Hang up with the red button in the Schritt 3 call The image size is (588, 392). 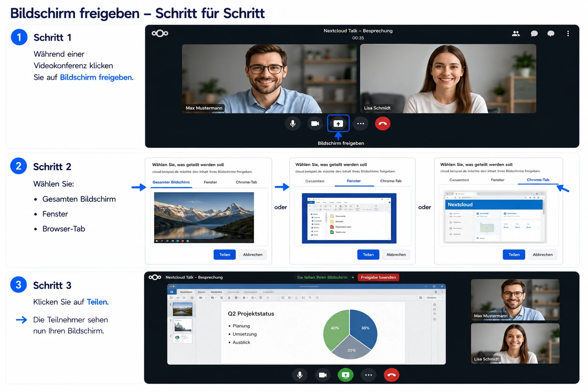(392, 375)
